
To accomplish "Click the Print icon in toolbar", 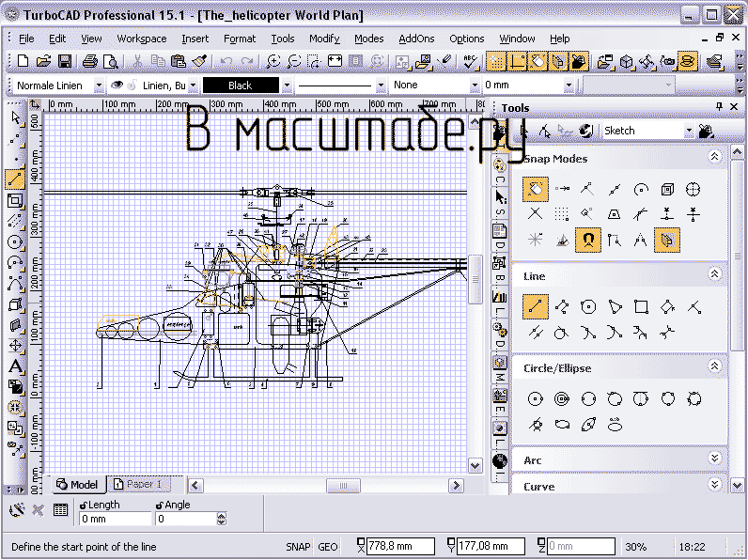I will coord(90,61).
